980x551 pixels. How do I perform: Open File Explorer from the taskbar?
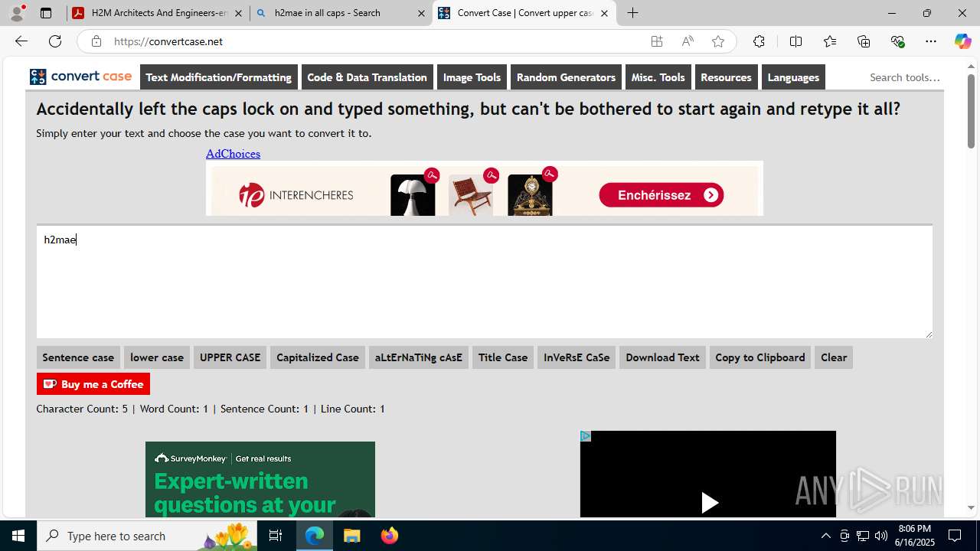351,536
